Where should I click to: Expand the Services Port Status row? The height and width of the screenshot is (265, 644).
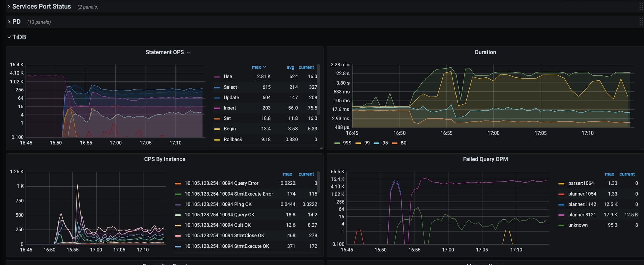tap(41, 7)
